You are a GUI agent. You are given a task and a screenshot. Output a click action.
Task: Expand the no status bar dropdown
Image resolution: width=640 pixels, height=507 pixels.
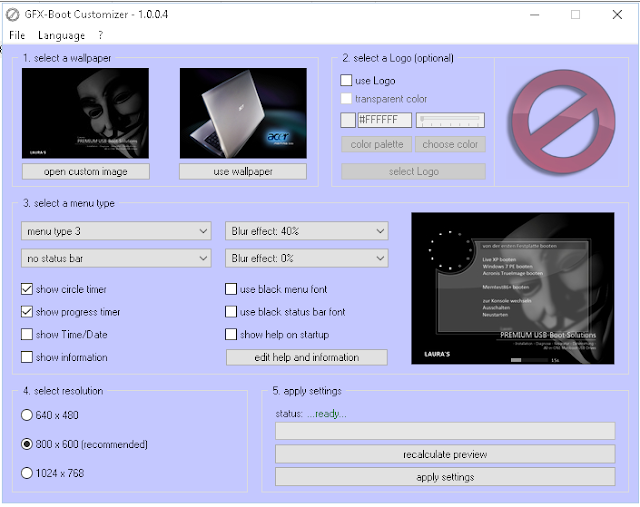point(116,258)
